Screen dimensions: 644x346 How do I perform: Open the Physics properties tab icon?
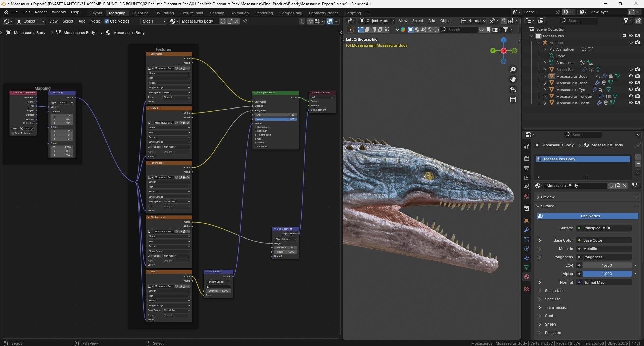(527, 249)
